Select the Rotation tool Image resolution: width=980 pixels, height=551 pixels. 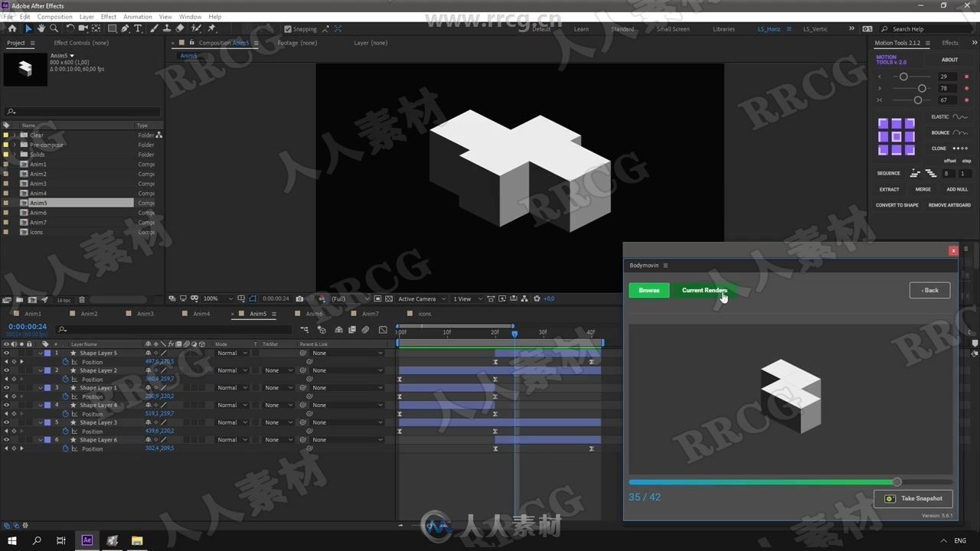click(70, 28)
